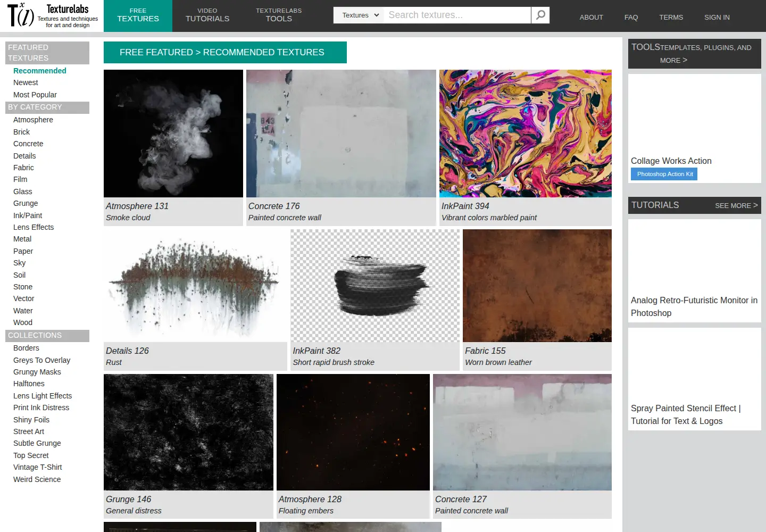Select Recommended featured textures

pos(40,71)
